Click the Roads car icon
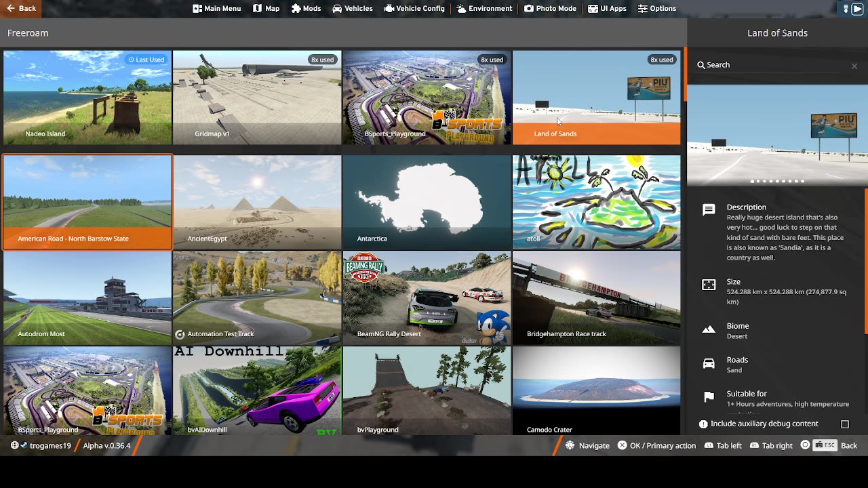Image resolution: width=868 pixels, height=488 pixels. click(x=709, y=363)
